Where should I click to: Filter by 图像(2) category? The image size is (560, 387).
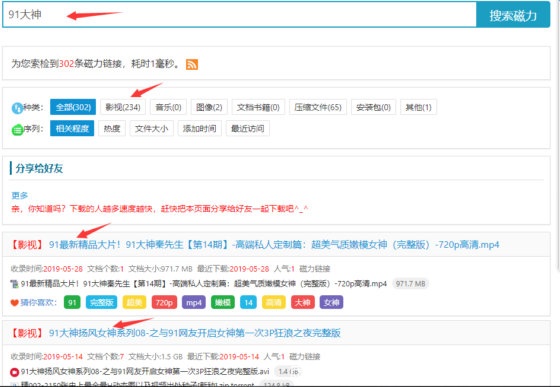pyautogui.click(x=209, y=107)
